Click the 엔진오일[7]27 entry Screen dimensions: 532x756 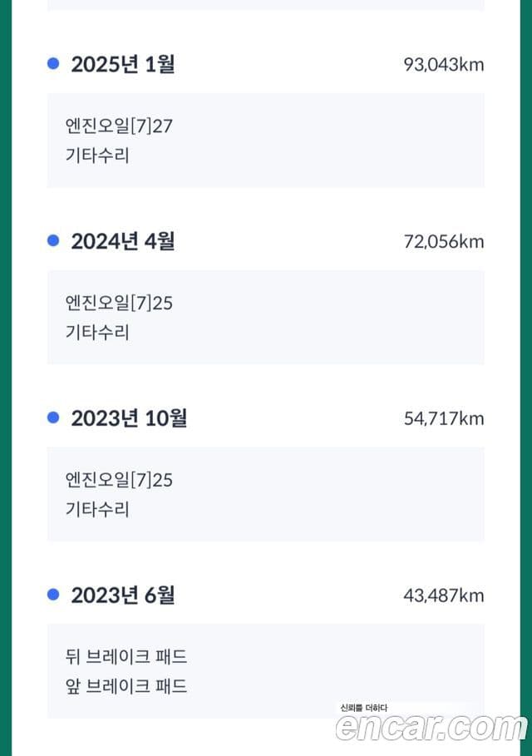(119, 126)
